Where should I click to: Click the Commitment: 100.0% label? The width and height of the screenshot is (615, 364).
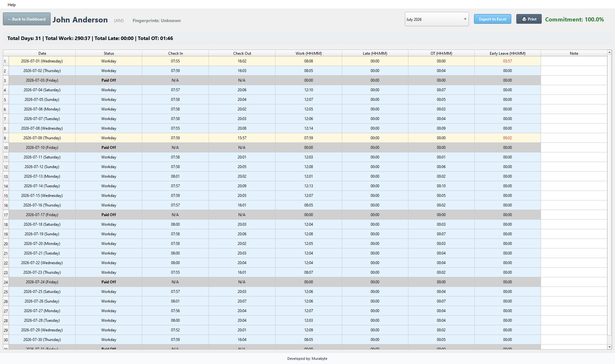click(x=574, y=19)
